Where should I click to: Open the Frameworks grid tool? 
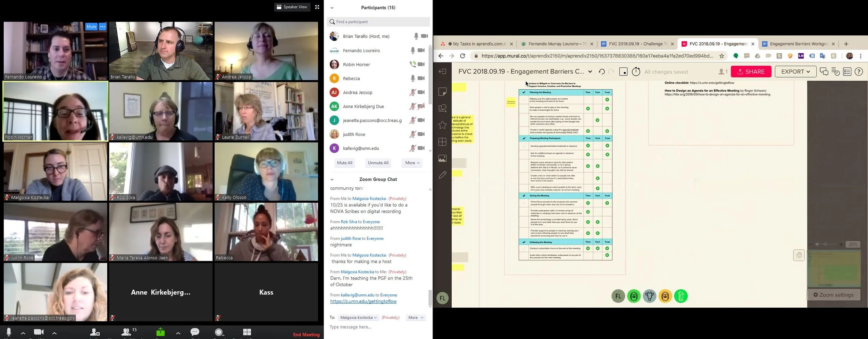[442, 142]
